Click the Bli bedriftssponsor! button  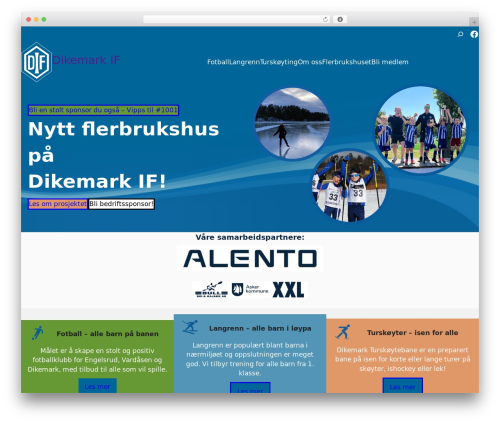tap(121, 204)
